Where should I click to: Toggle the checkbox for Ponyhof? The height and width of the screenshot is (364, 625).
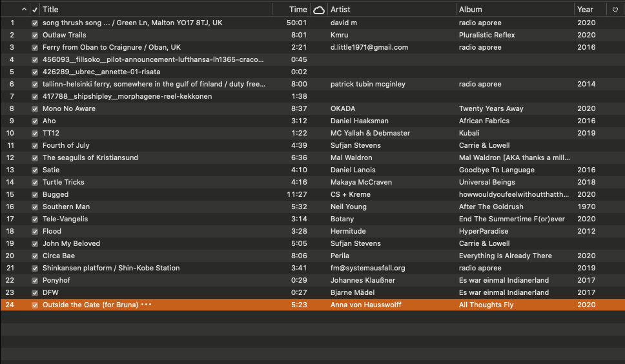click(x=35, y=281)
